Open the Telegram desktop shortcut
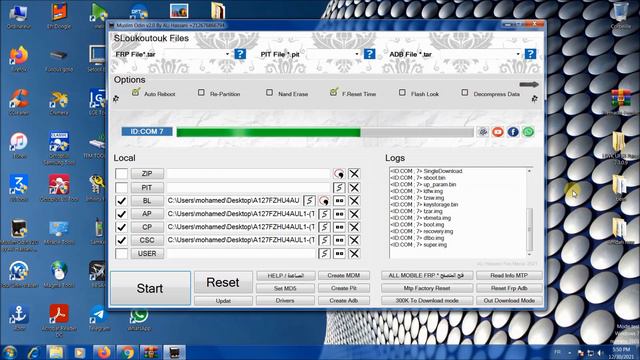 pyautogui.click(x=98, y=318)
